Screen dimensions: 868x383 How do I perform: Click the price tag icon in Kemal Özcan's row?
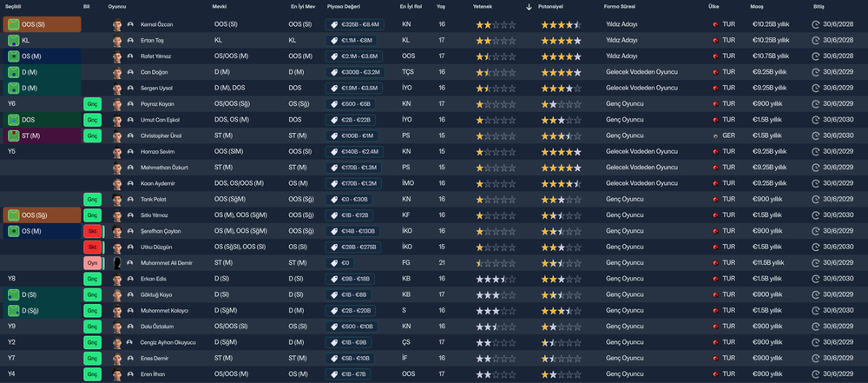pos(334,24)
